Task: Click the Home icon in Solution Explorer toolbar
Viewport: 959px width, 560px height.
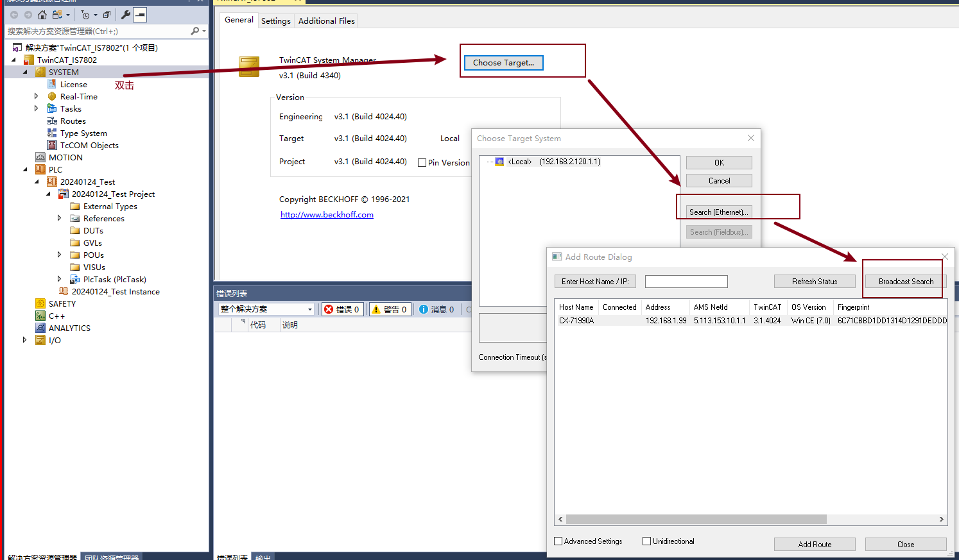Action: tap(42, 15)
